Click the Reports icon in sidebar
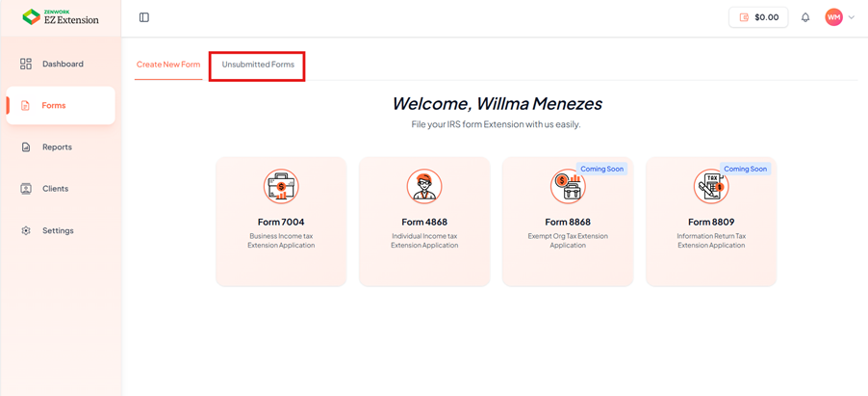This screenshot has height=396, width=868. (x=26, y=147)
